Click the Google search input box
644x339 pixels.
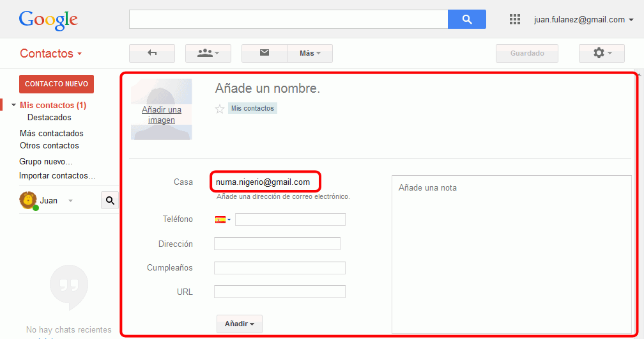288,19
